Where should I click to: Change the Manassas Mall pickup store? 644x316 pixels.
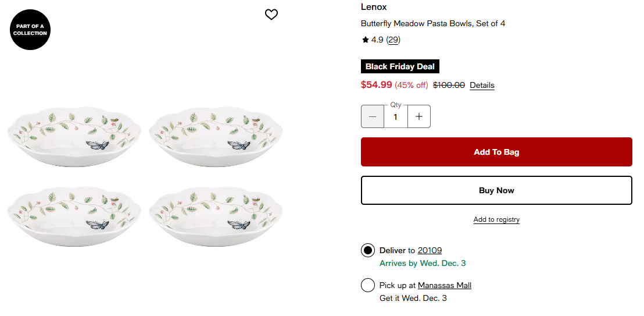tap(445, 285)
